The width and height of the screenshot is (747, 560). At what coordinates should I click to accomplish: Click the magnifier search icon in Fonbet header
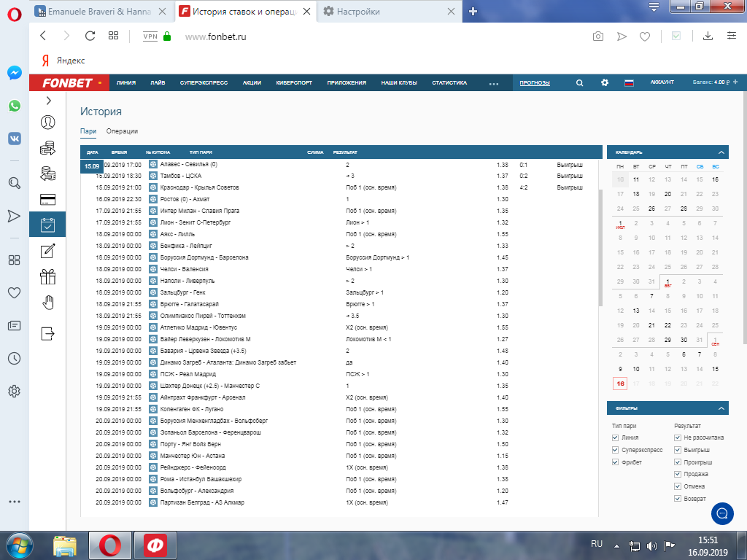tap(579, 83)
